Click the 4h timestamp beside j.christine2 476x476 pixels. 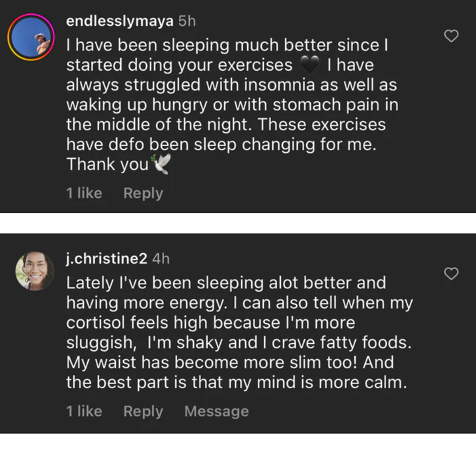161,259
